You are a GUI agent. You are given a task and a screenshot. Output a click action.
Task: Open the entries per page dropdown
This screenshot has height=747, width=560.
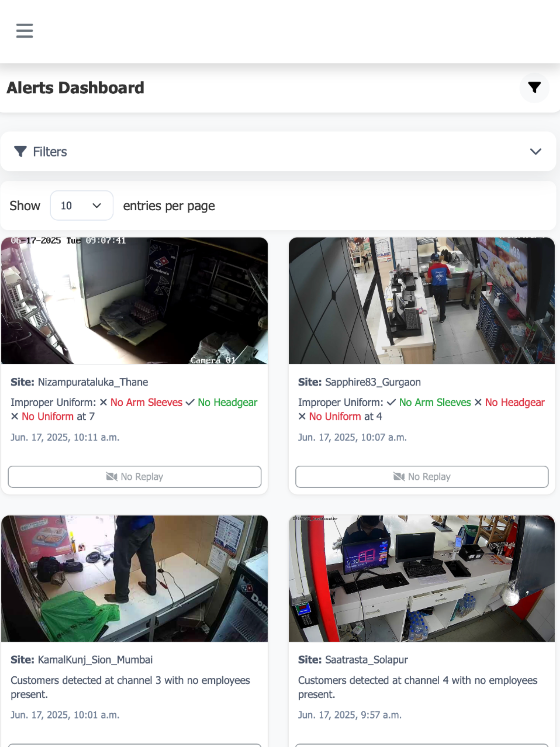[x=82, y=205]
